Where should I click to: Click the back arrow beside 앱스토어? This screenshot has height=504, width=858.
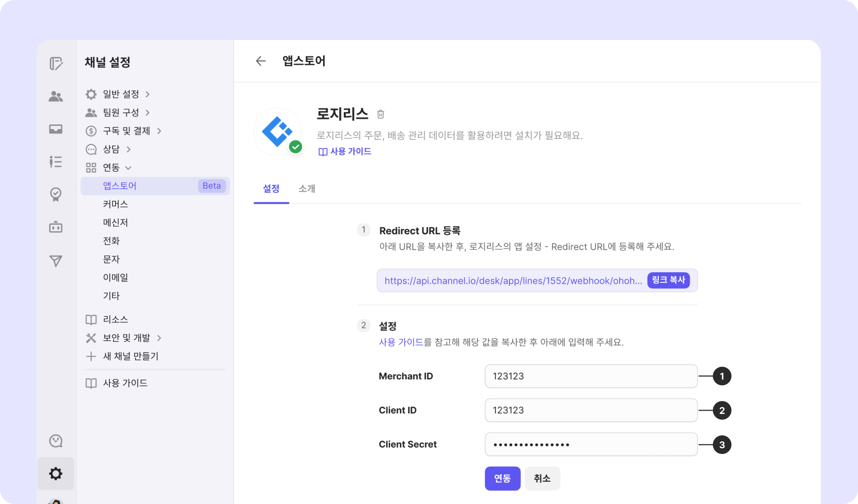click(x=261, y=61)
